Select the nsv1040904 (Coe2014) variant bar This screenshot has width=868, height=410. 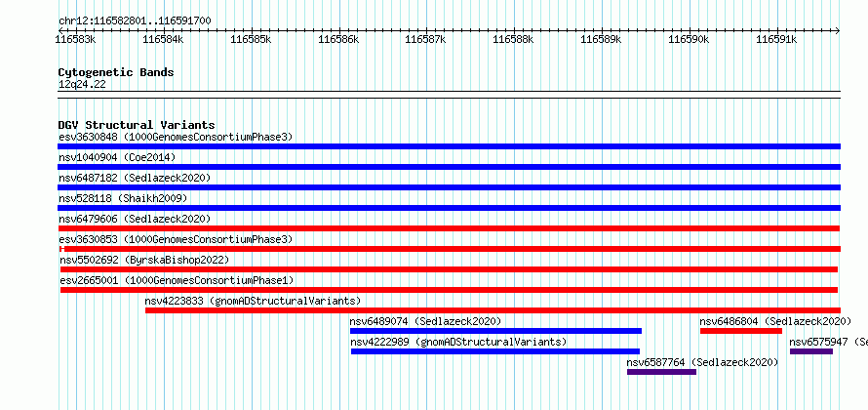[x=449, y=167]
